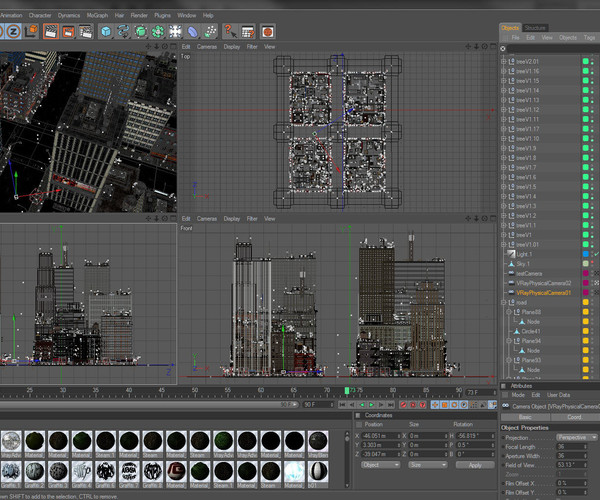
Task: Toggle the Z axis lock
Action: tap(13, 31)
